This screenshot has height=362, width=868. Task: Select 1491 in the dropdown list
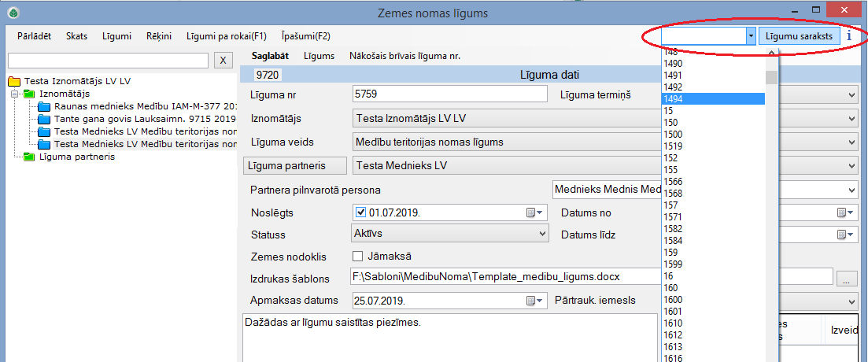(x=714, y=76)
